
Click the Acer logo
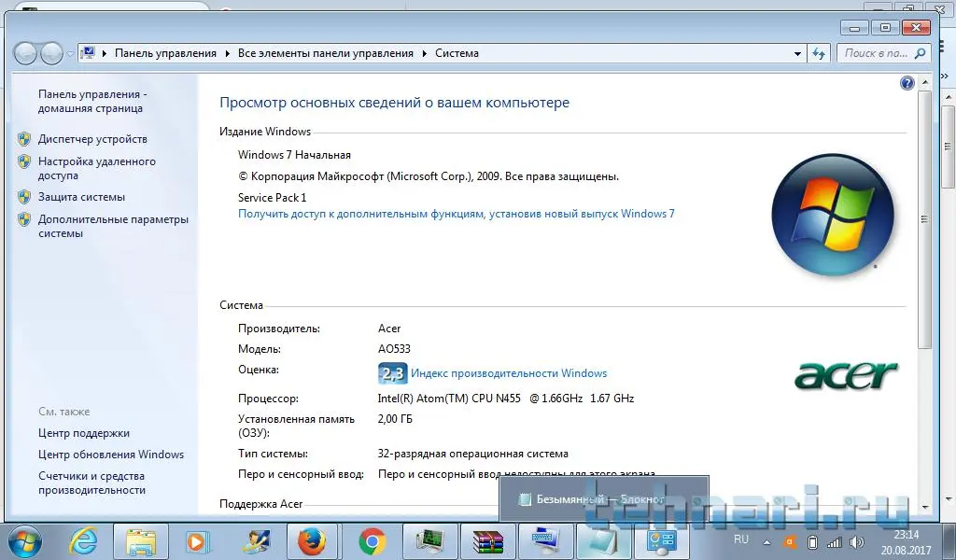coord(846,375)
